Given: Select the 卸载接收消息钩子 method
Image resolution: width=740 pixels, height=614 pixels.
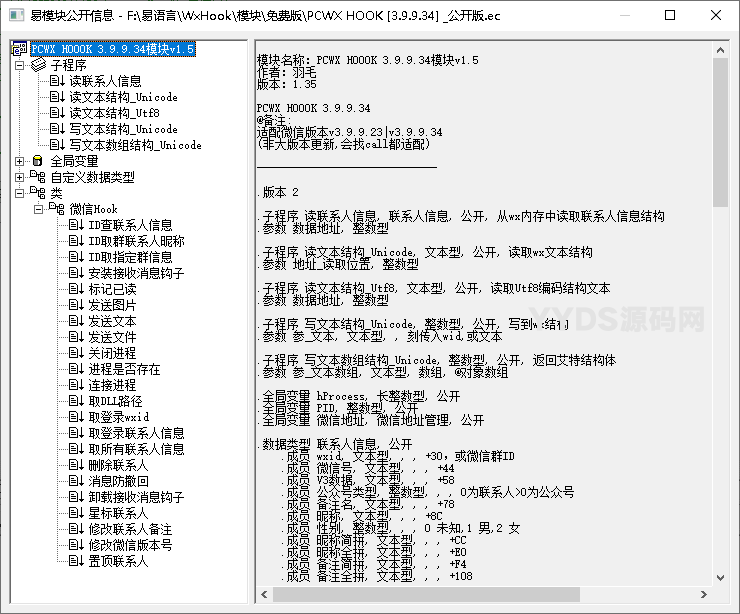Looking at the screenshot, I should [x=136, y=497].
